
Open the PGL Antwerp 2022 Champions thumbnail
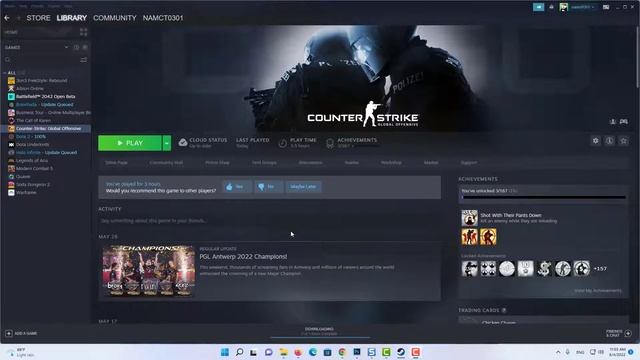(149, 271)
